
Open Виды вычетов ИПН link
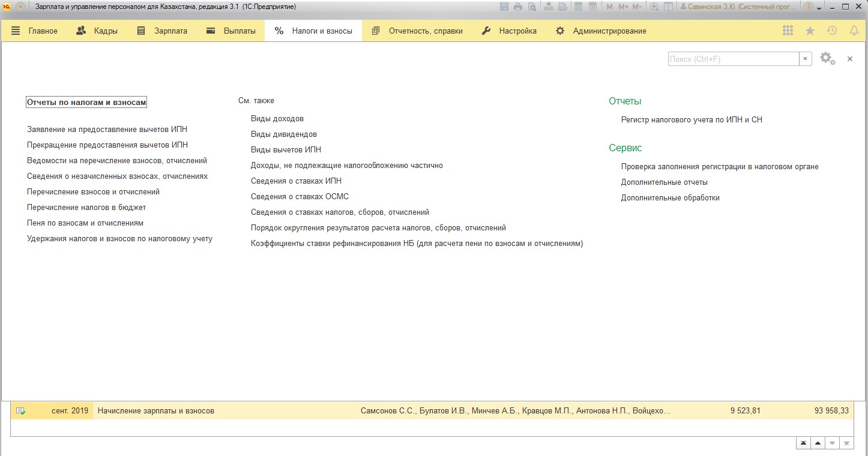click(x=286, y=149)
